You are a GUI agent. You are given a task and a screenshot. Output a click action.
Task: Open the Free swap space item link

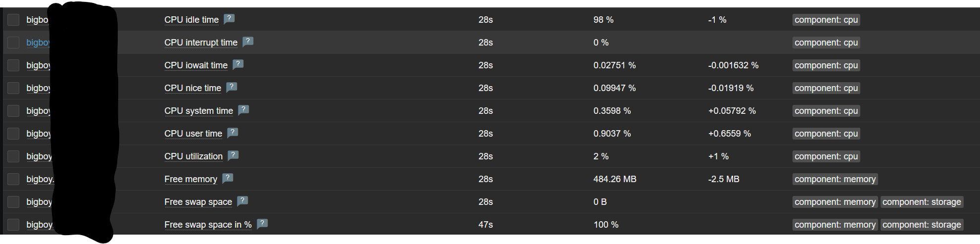198,202
